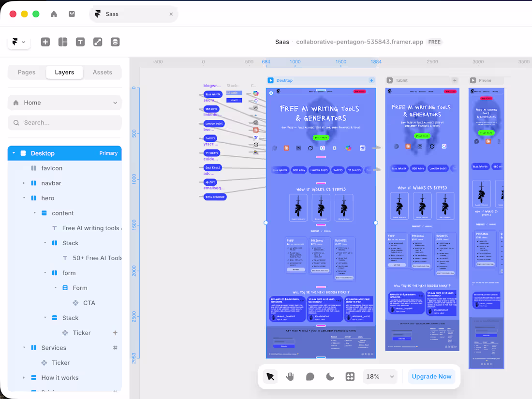
Task: Click the layer Search field
Action: tap(64, 123)
